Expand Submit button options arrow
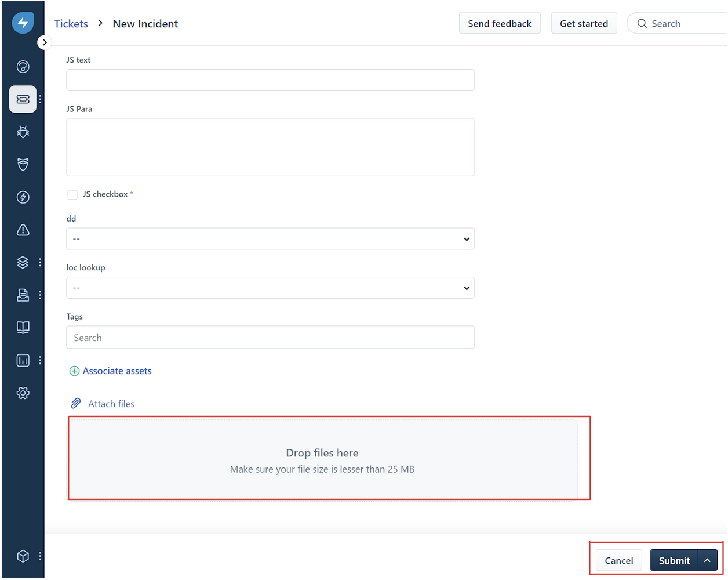 tap(707, 561)
